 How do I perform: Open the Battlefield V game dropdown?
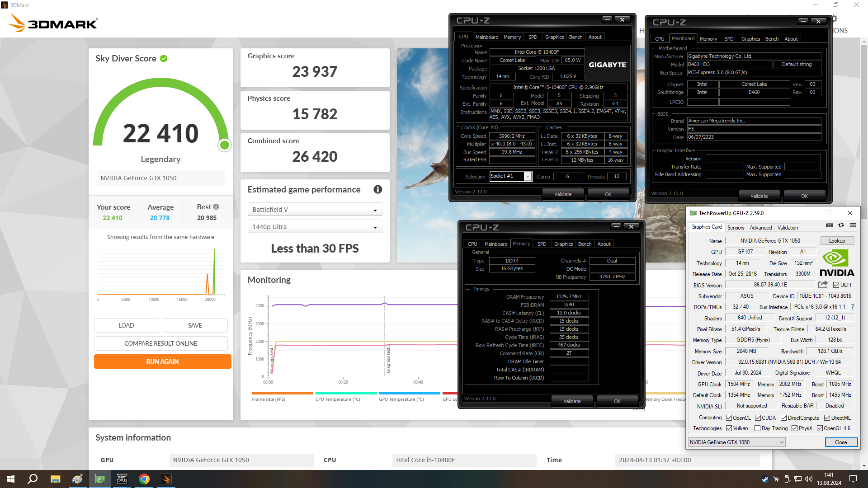pos(315,210)
